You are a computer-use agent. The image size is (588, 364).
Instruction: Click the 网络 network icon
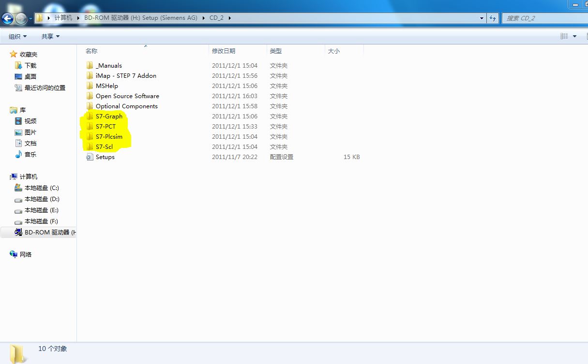14,254
